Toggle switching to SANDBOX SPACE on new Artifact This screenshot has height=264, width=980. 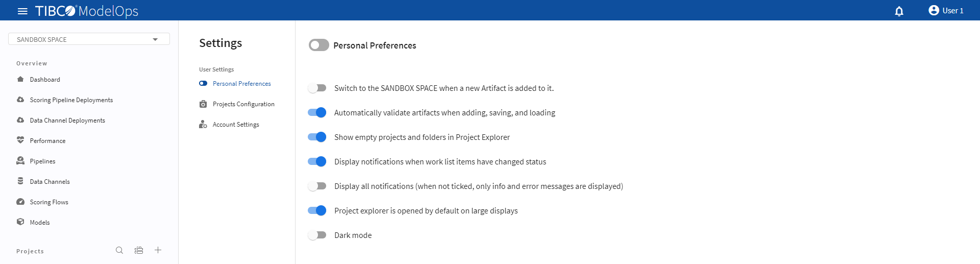coord(317,88)
